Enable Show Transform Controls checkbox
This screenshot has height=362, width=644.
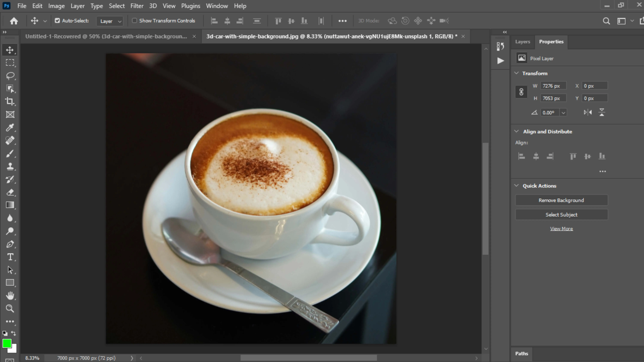pyautogui.click(x=134, y=21)
